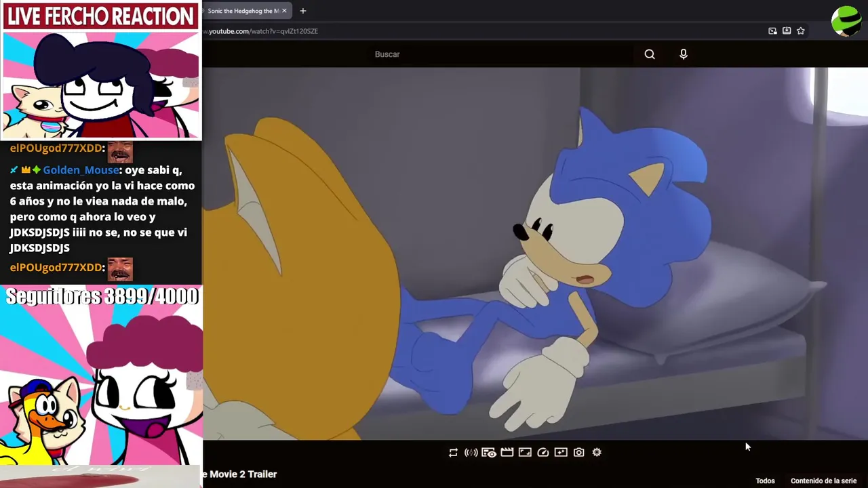Click the Sonic animation video player
The image size is (868, 488).
tap(536, 253)
